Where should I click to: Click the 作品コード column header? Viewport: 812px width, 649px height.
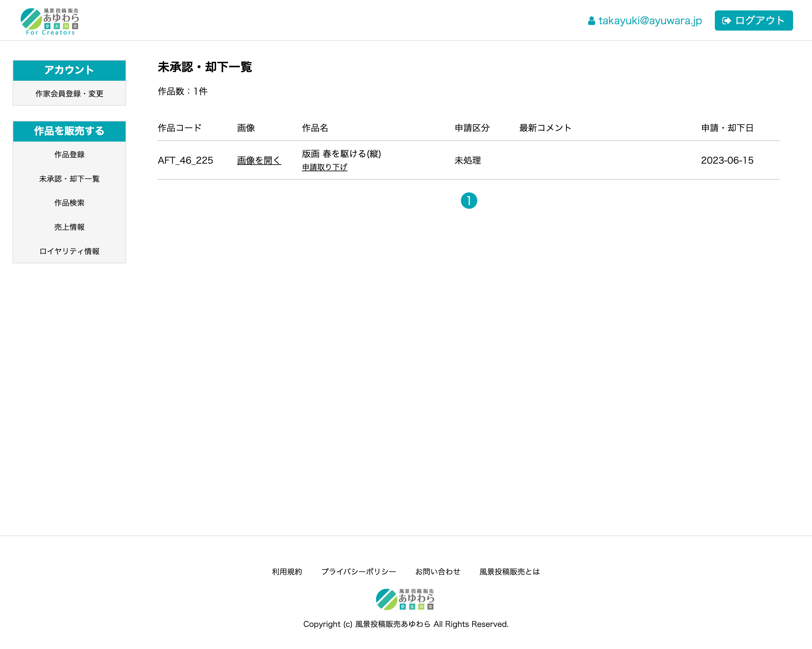(x=179, y=128)
